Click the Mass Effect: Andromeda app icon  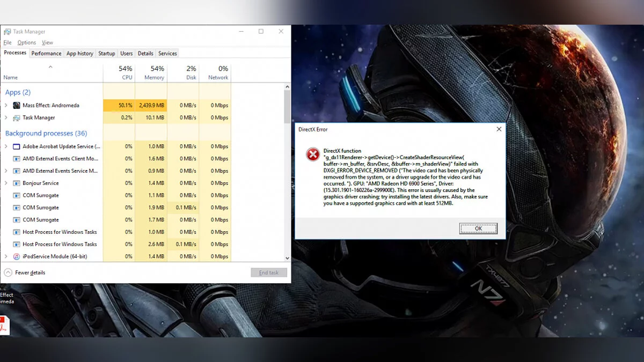[x=17, y=106]
